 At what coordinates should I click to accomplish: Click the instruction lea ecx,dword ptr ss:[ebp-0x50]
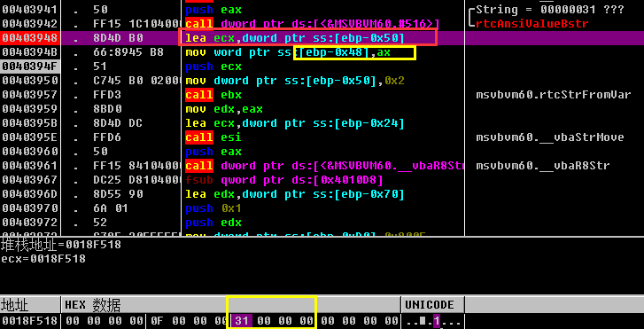[x=295, y=38]
